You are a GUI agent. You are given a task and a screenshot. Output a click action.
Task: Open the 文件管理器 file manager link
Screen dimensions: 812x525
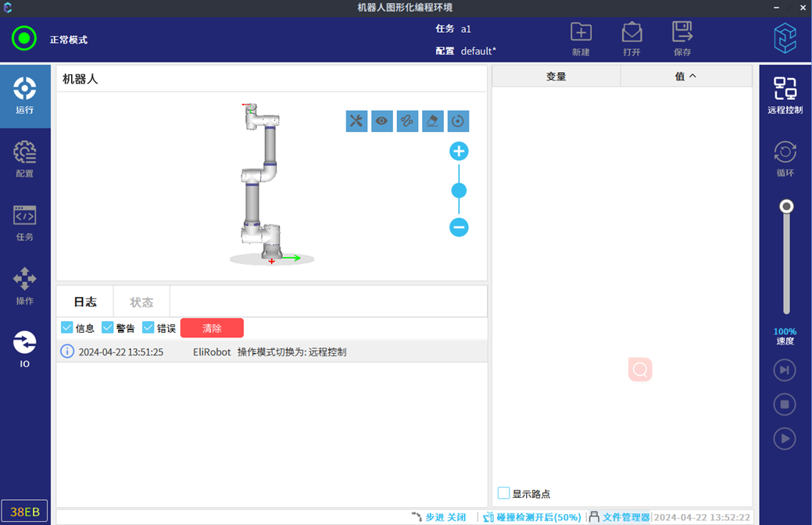pyautogui.click(x=625, y=517)
